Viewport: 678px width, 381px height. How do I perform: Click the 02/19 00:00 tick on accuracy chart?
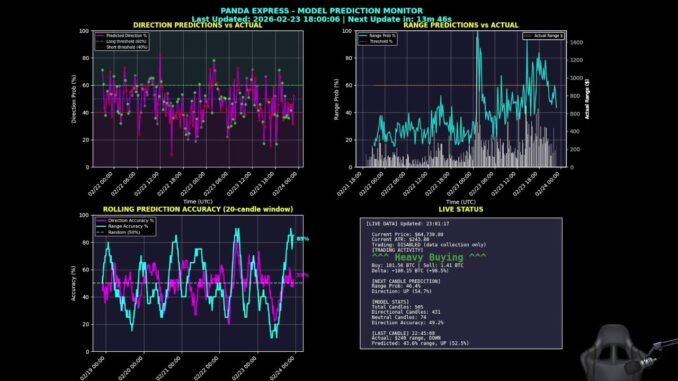[x=92, y=368]
